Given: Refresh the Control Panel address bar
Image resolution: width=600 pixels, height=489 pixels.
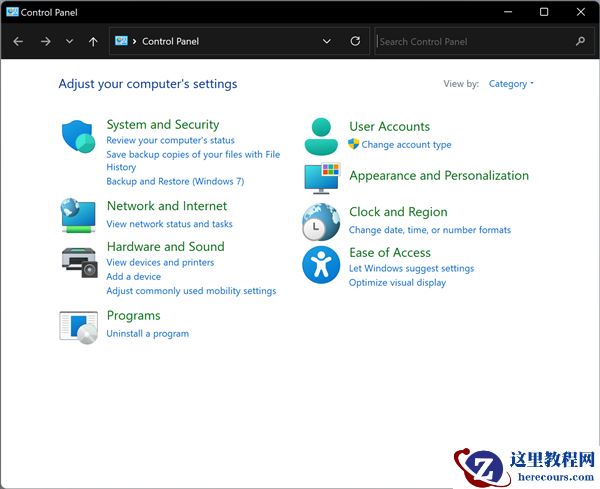Looking at the screenshot, I should click(x=355, y=42).
